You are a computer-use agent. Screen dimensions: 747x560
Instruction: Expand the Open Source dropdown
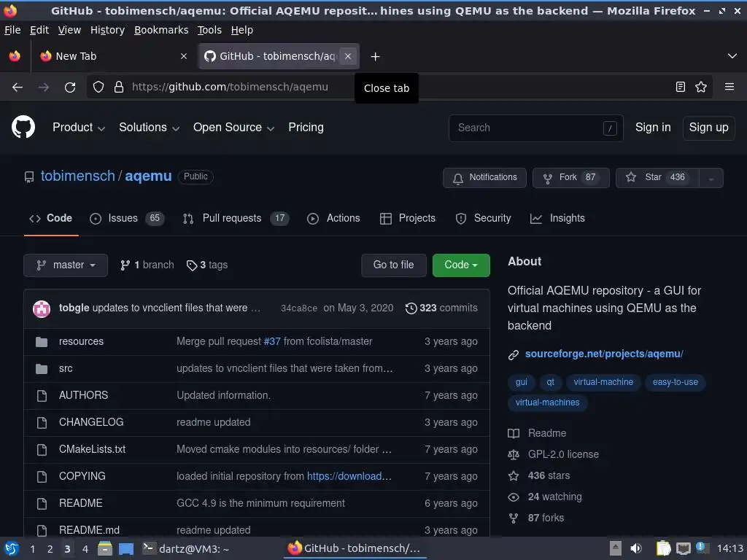tap(233, 127)
